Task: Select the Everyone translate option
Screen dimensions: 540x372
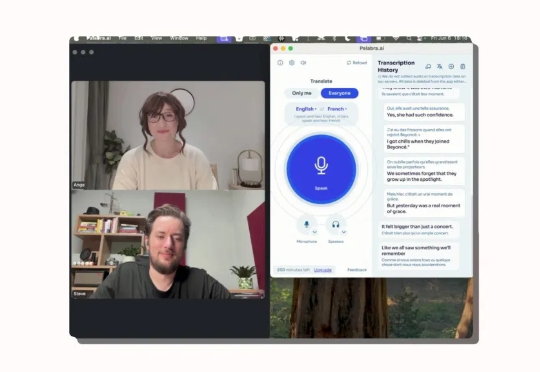Action: [x=339, y=93]
